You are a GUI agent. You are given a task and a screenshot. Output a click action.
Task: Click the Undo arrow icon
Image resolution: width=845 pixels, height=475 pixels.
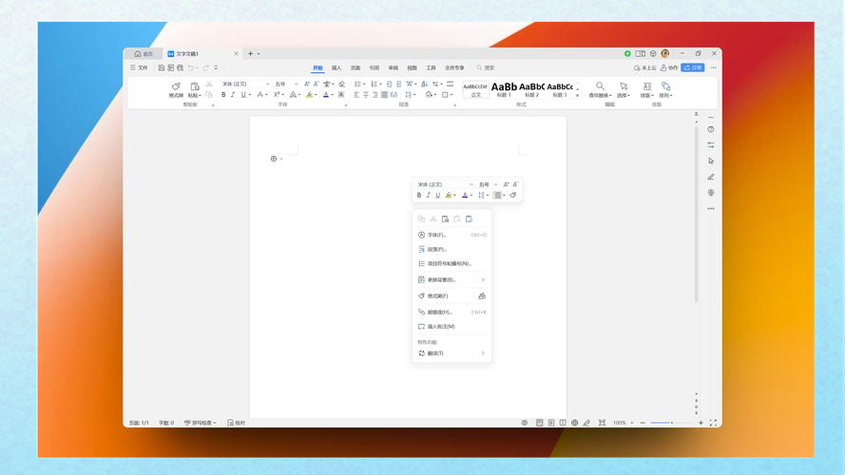[x=190, y=68]
